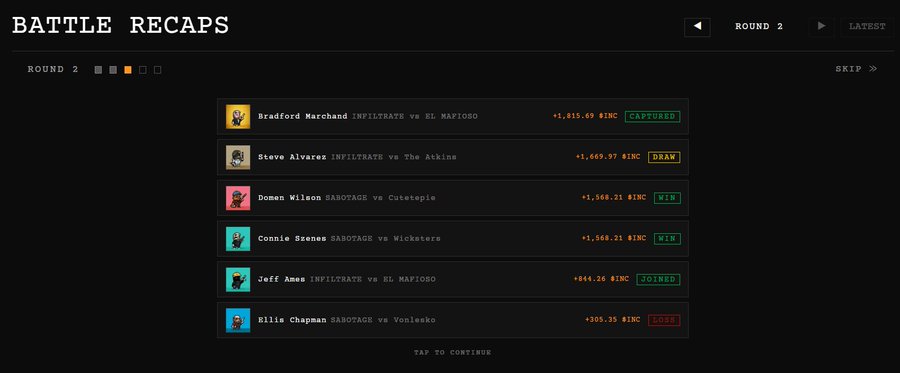The height and width of the screenshot is (373, 900).
Task: Click TAP TO CONTINUE
Action: (x=452, y=352)
